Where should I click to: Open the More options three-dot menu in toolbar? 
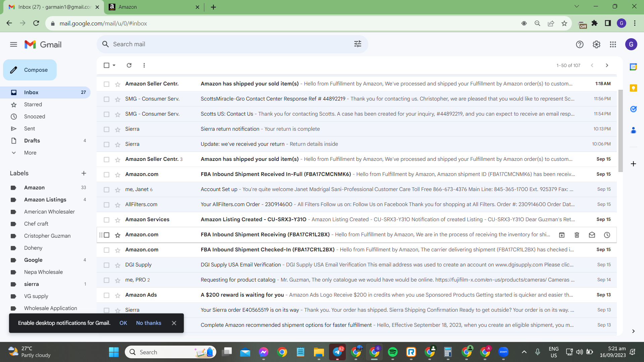[144, 65]
